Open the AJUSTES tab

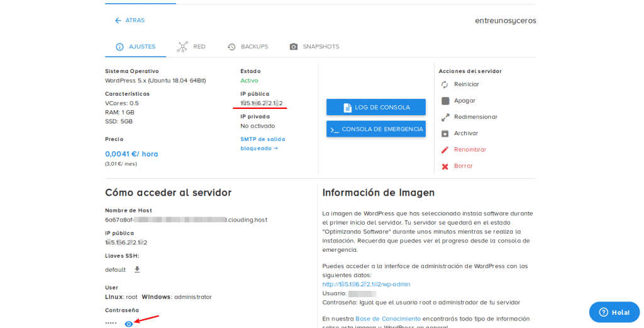pos(136,47)
